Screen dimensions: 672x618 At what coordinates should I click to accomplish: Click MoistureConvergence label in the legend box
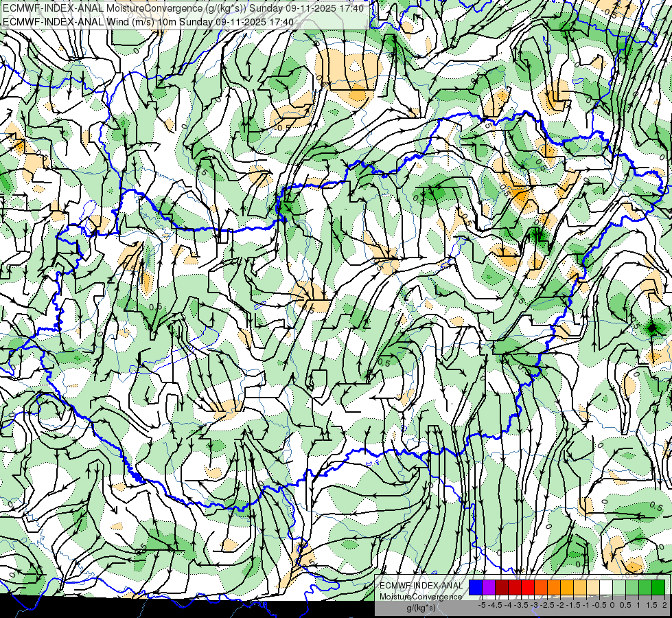pyautogui.click(x=421, y=597)
